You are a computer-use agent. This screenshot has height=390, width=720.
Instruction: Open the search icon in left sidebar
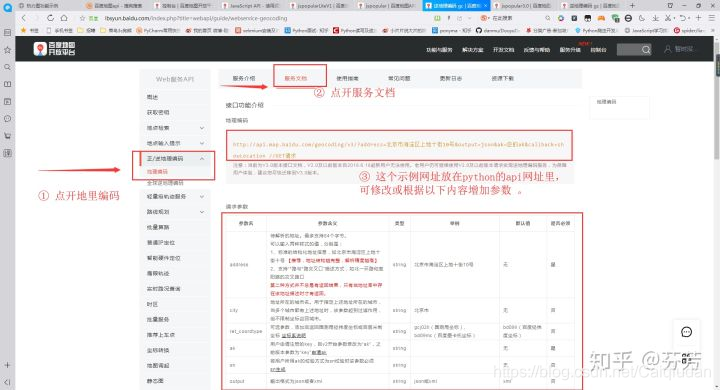(x=7, y=67)
